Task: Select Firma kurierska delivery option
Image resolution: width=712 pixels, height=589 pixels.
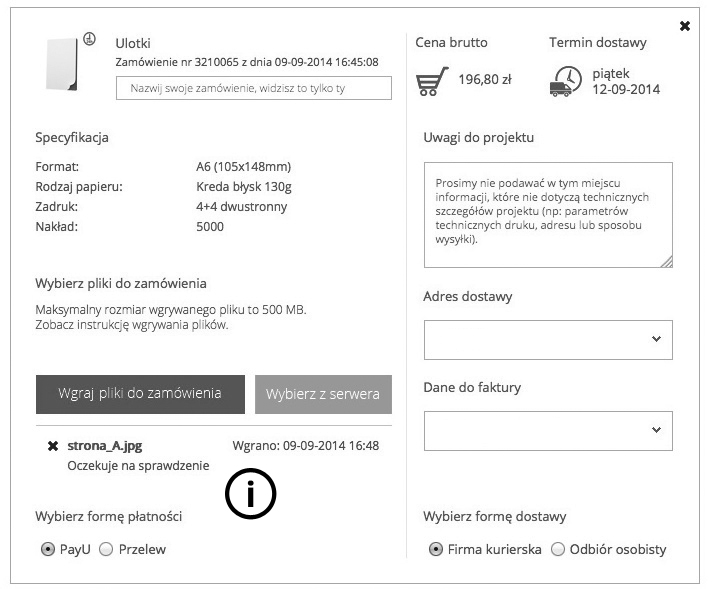Action: pyautogui.click(x=435, y=549)
